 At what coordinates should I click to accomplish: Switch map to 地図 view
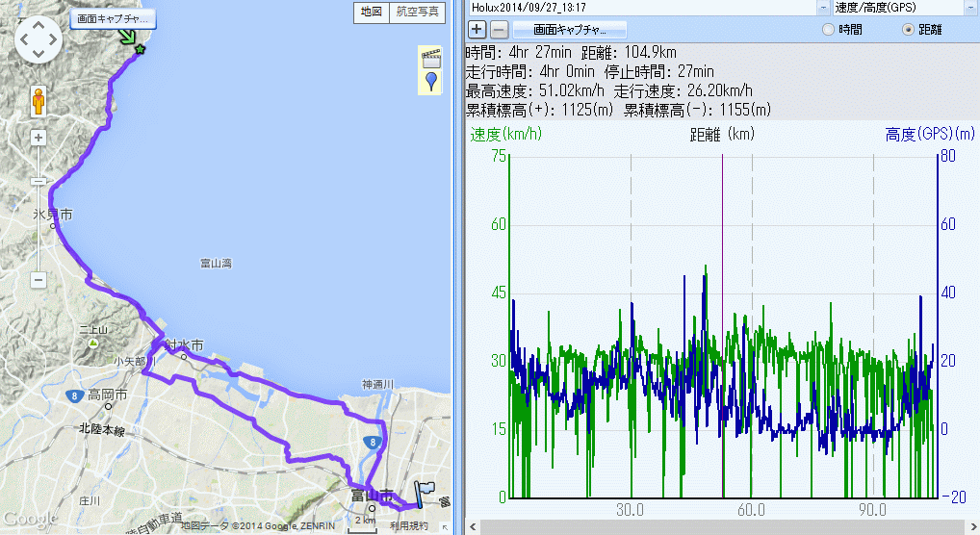[370, 13]
